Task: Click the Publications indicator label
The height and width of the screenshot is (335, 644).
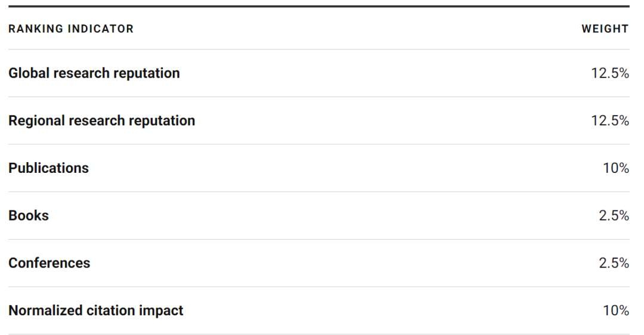Action: tap(48, 168)
